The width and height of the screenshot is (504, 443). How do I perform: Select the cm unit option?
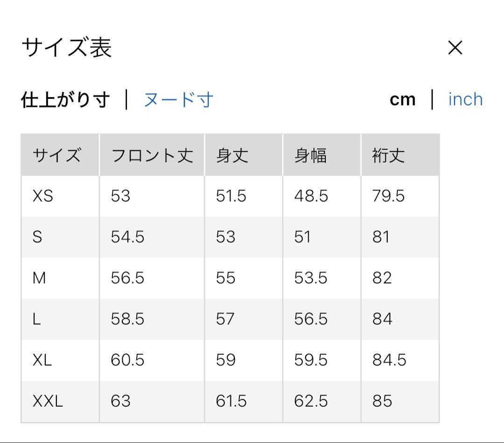coord(403,99)
